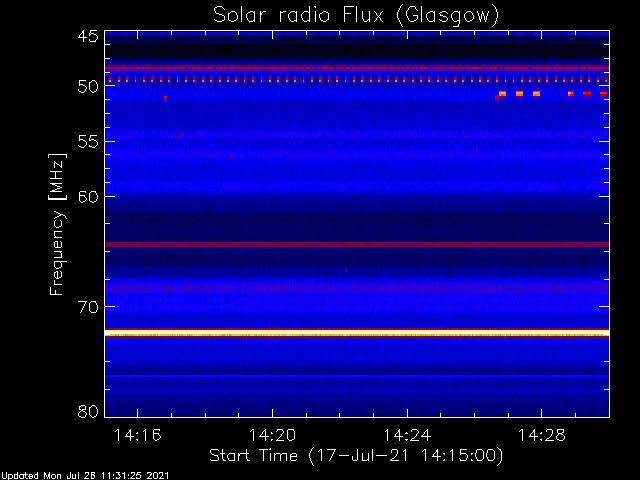Select the "Frequency [MHz]" axis label
The image size is (640, 480).
coord(57,224)
